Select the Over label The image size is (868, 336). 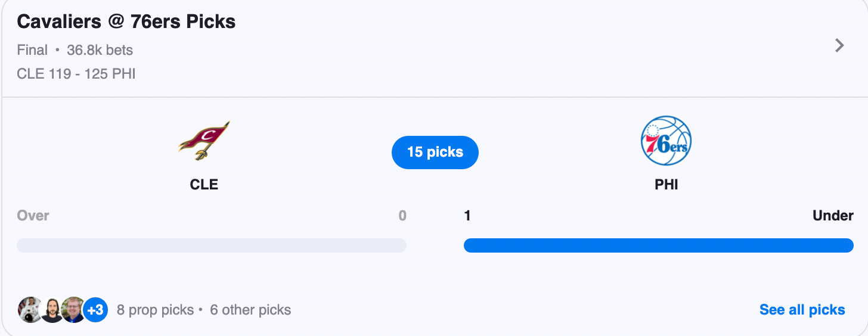pos(33,216)
